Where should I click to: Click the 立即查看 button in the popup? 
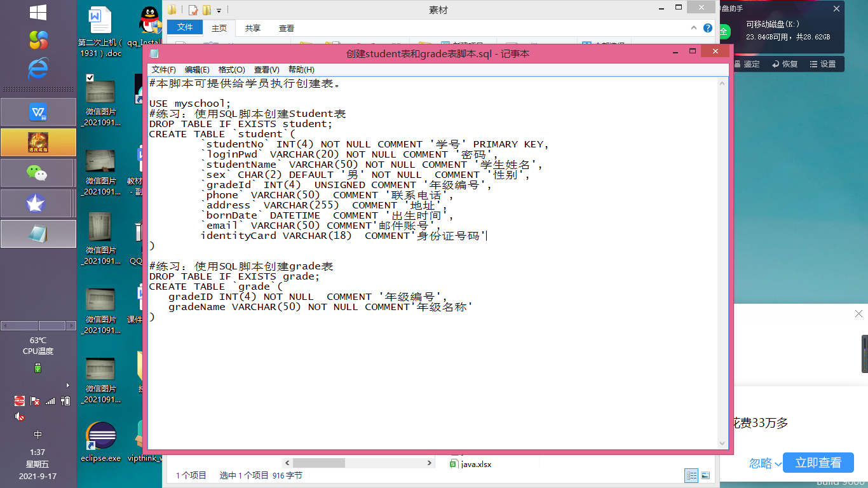point(818,463)
